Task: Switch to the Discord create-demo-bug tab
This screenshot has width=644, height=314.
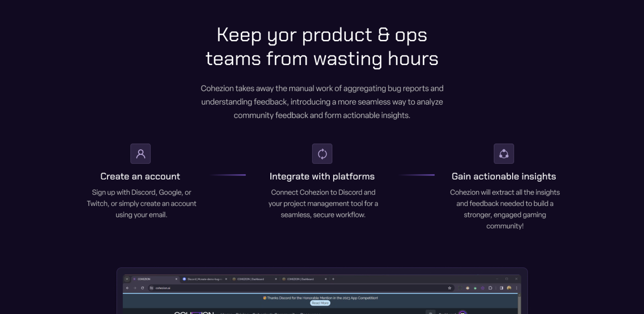Action: click(205, 279)
